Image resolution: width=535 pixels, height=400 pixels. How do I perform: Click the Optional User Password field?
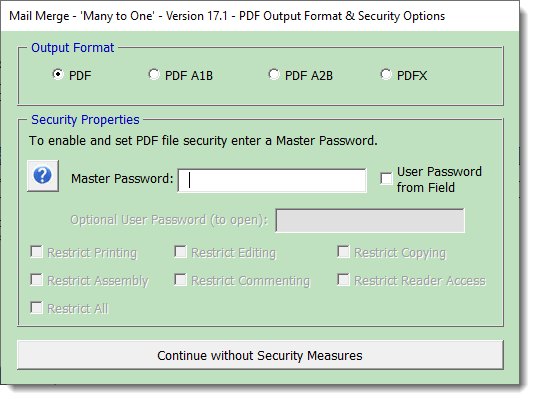(x=370, y=221)
